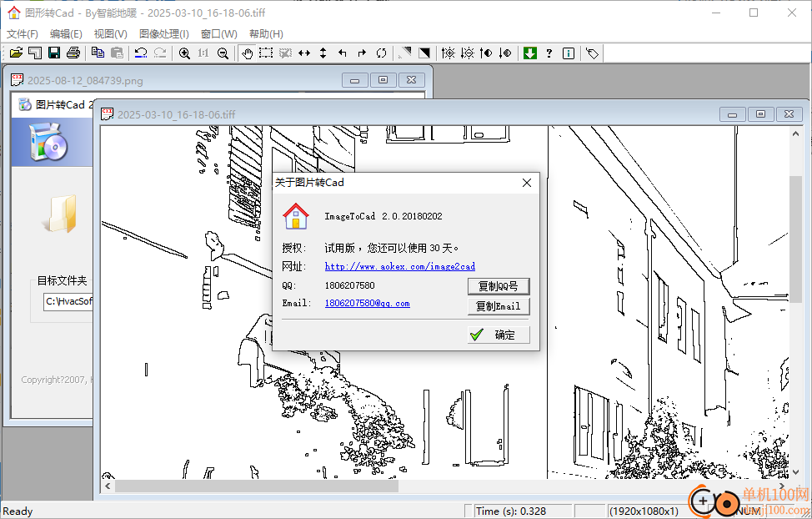Click the crop selection toolbar icon
812x519 pixels.
[285, 53]
